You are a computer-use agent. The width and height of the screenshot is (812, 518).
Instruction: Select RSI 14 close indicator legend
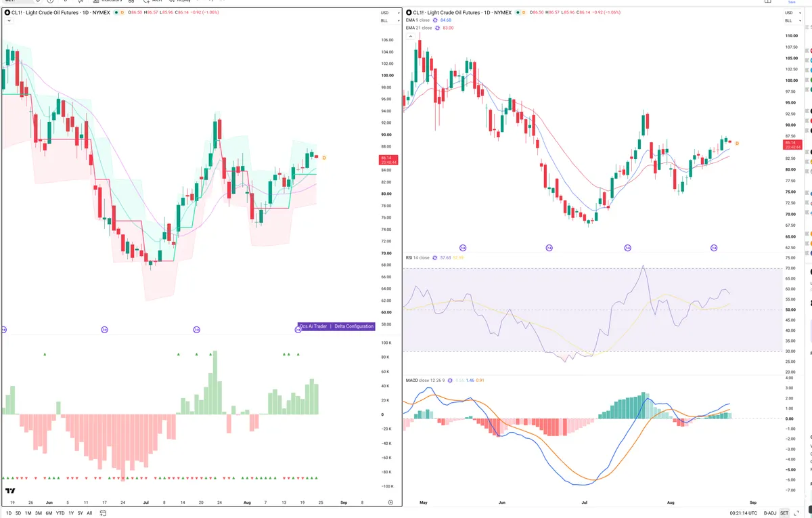(x=418, y=258)
